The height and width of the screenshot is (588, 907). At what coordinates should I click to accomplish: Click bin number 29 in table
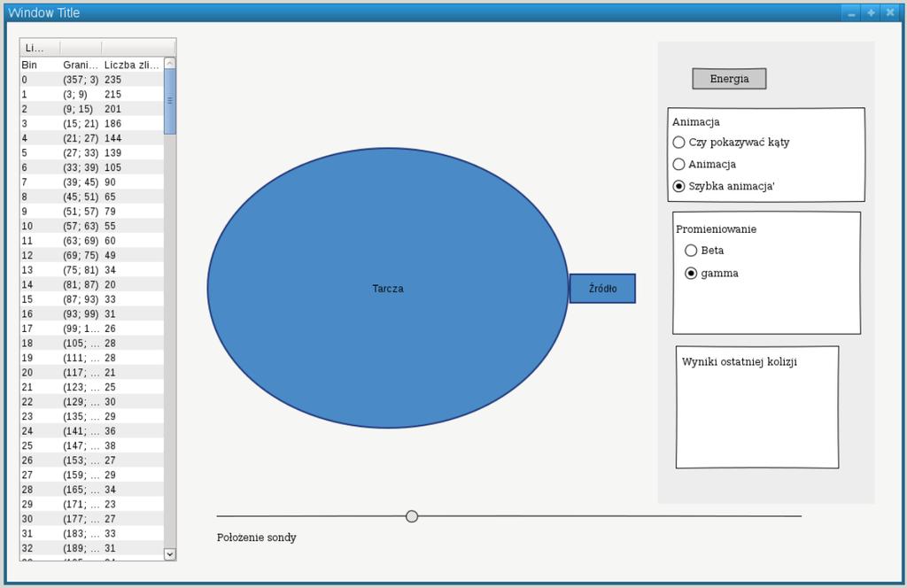(x=27, y=504)
